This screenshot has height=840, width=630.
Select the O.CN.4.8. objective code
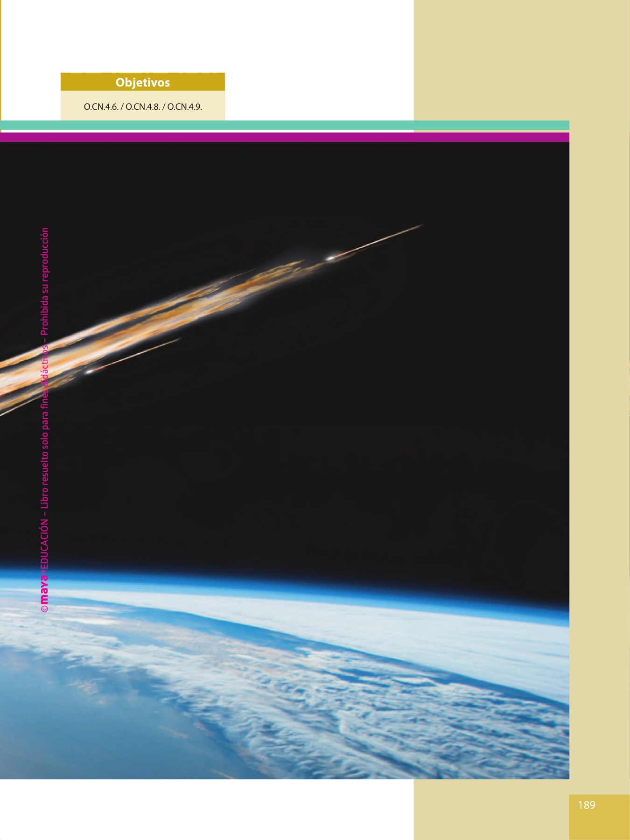tap(143, 107)
